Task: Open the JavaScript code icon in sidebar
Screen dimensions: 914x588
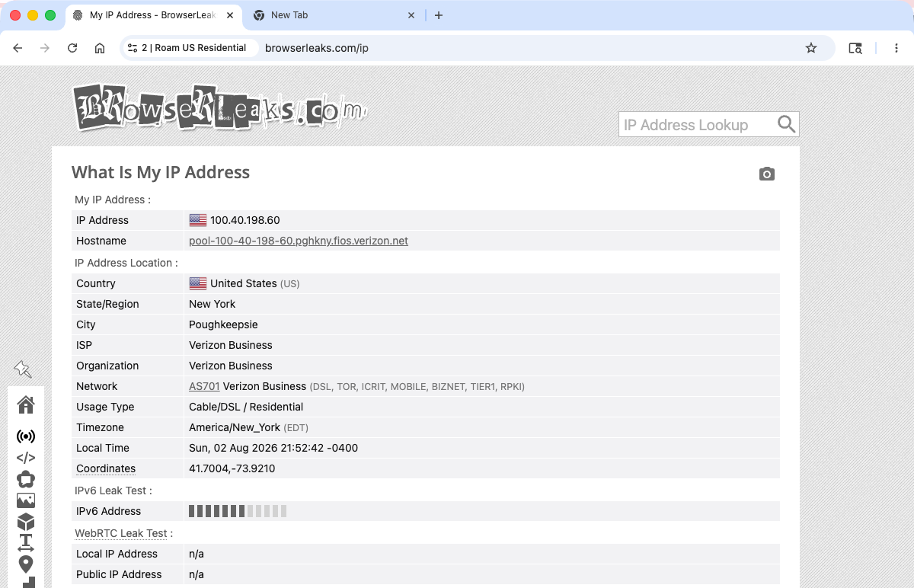Action: 26,458
